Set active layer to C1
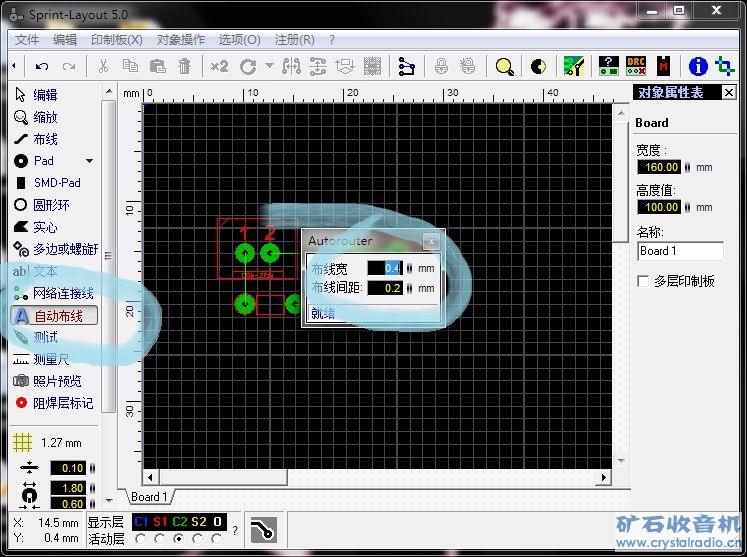Viewport: 747px width, 557px height. click(x=141, y=539)
